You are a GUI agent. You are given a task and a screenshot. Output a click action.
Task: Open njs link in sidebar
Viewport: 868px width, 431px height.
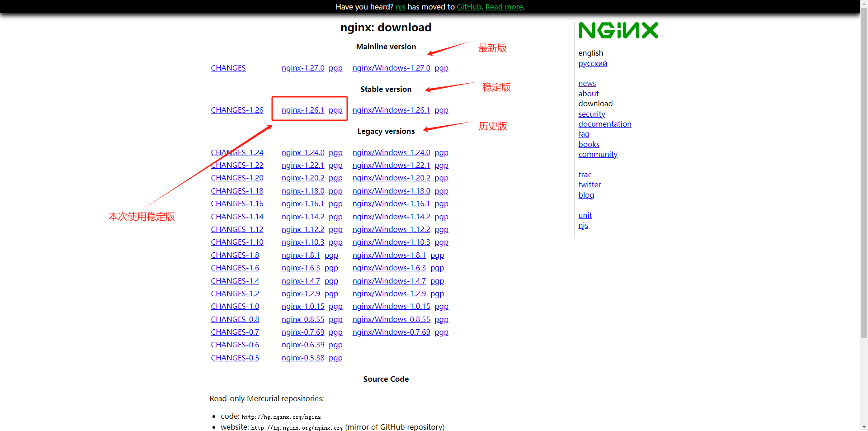[584, 225]
